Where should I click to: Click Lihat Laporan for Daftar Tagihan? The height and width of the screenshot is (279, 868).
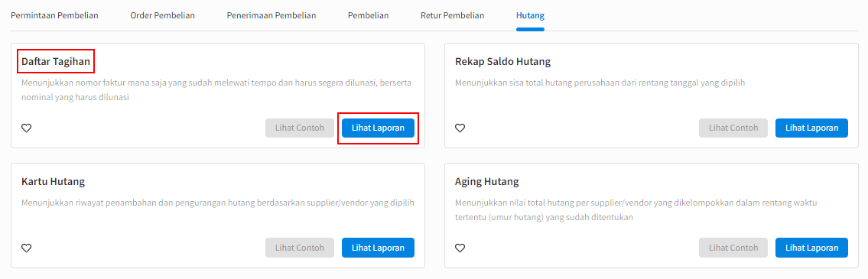[378, 128]
